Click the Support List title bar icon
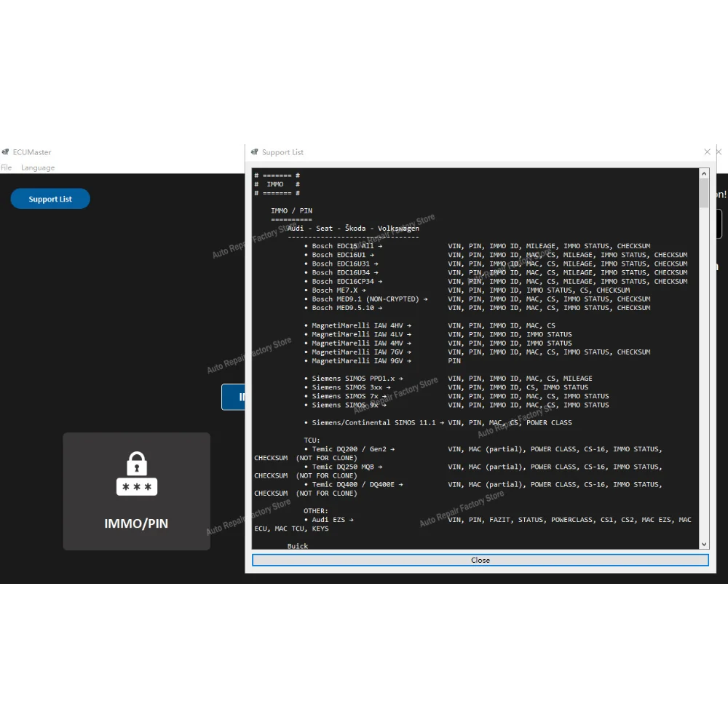The height and width of the screenshot is (728, 728). click(x=254, y=152)
